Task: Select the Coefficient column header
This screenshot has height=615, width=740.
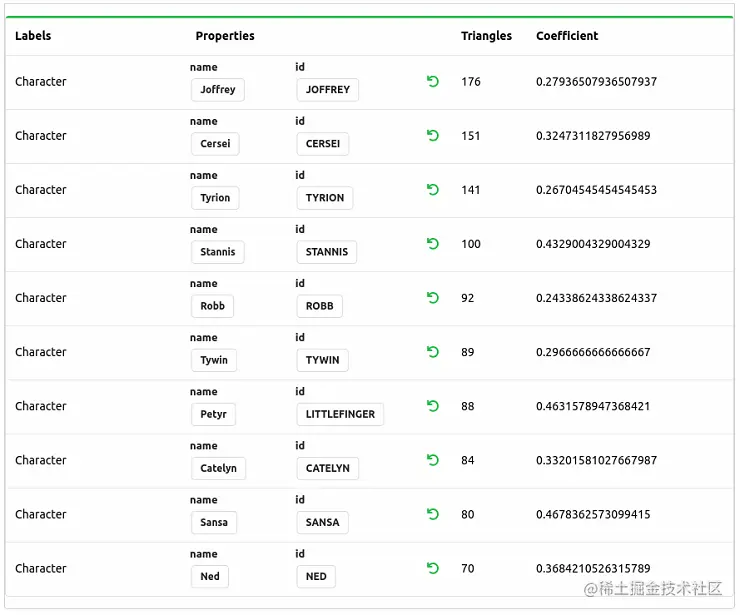Action: coord(567,36)
